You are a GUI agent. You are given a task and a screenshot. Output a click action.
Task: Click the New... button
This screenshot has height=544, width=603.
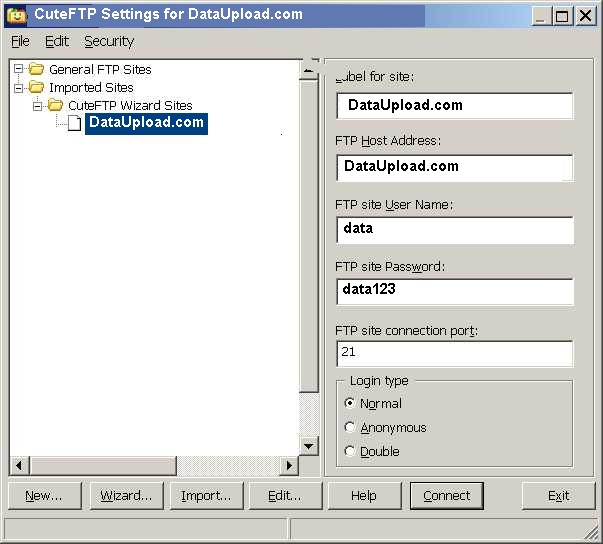click(45, 496)
